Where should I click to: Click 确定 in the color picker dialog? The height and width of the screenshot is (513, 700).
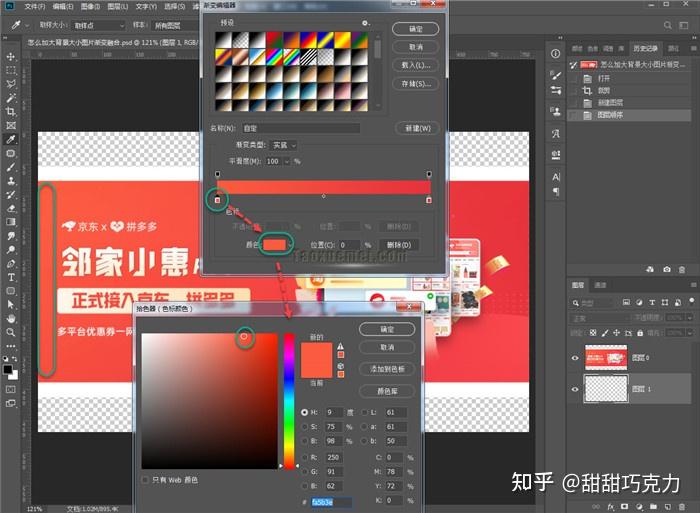[x=387, y=329]
